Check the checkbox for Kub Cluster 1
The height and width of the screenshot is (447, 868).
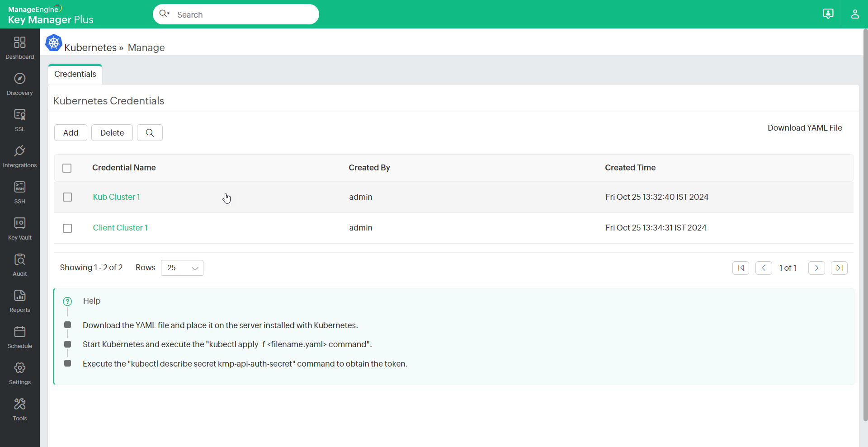click(67, 197)
